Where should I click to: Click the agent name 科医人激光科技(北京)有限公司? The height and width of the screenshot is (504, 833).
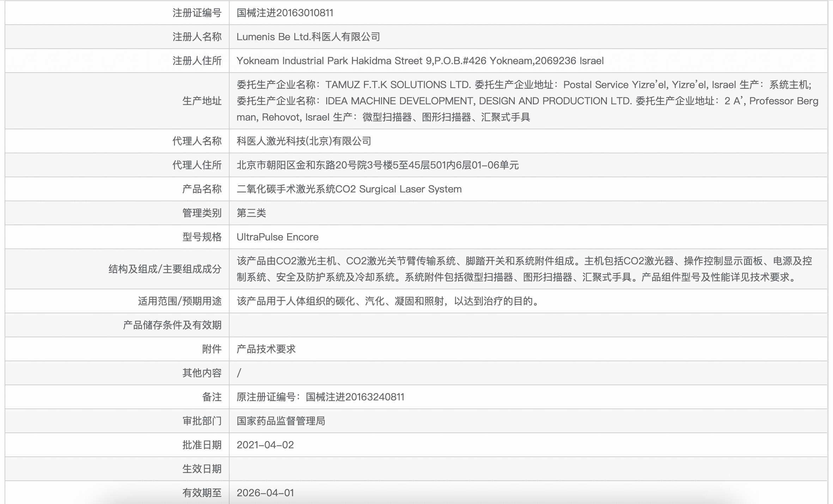304,141
